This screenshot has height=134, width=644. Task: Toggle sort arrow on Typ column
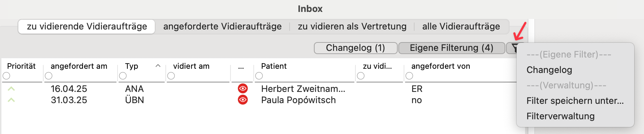tap(158, 66)
